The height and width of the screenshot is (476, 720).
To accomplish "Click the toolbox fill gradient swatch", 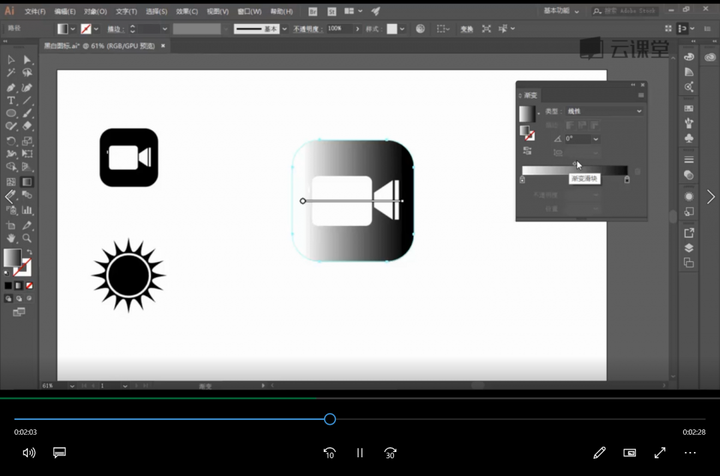I will click(12, 258).
